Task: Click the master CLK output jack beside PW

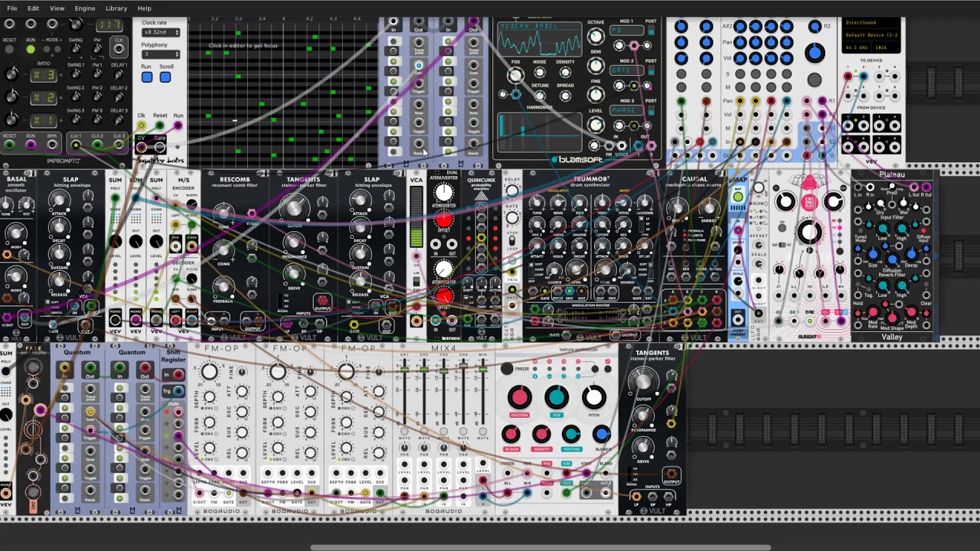Action: (119, 51)
